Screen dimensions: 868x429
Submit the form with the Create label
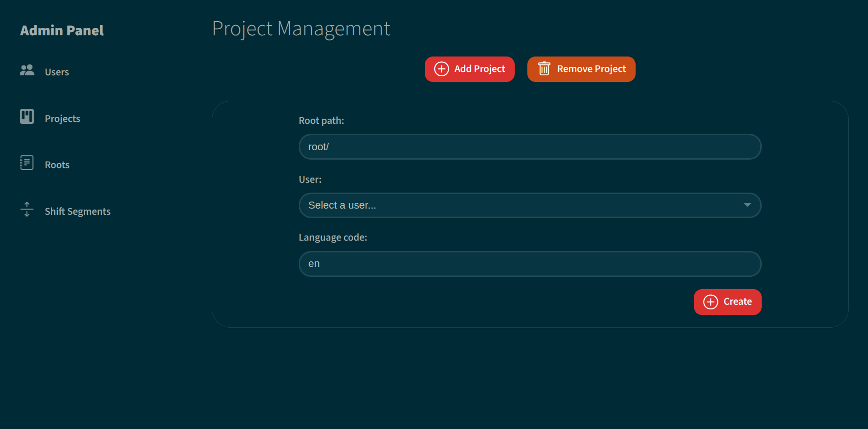[x=737, y=302]
